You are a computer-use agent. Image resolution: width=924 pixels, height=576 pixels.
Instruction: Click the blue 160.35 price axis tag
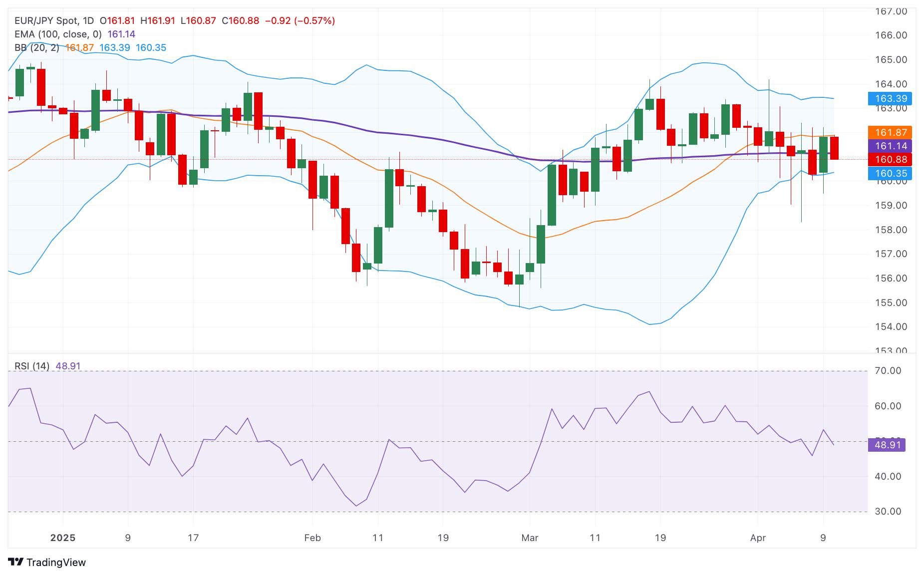click(890, 173)
